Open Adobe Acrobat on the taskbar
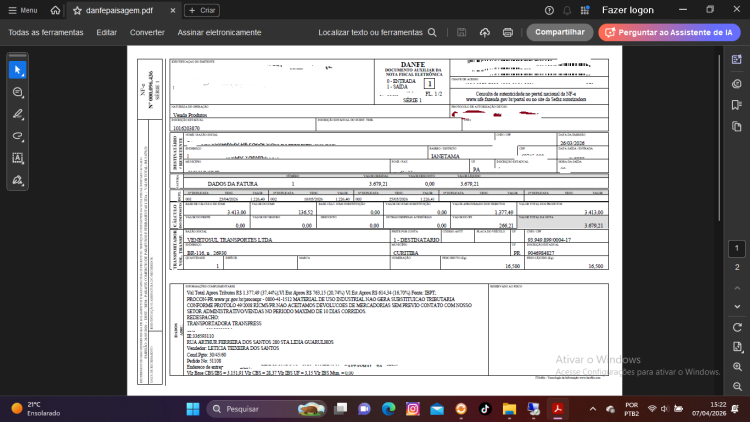Image resolution: width=750 pixels, height=422 pixels. coord(558,409)
